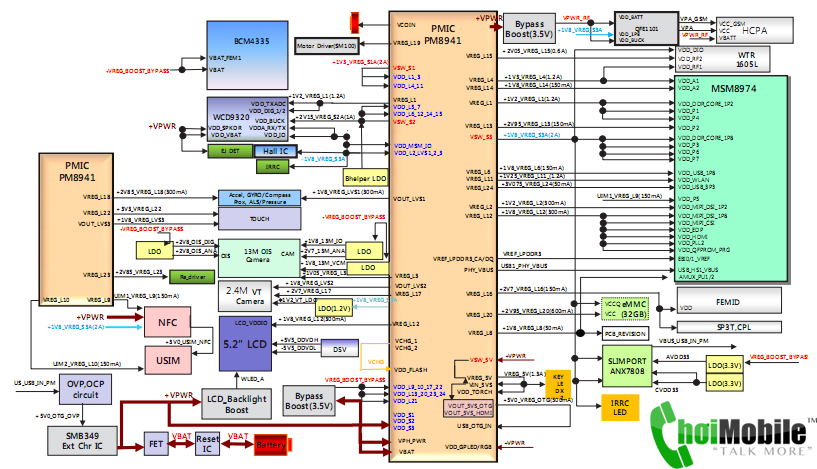Viewport: 817px width, 469px height.
Task: Select the HCPA block
Action: coord(754,30)
